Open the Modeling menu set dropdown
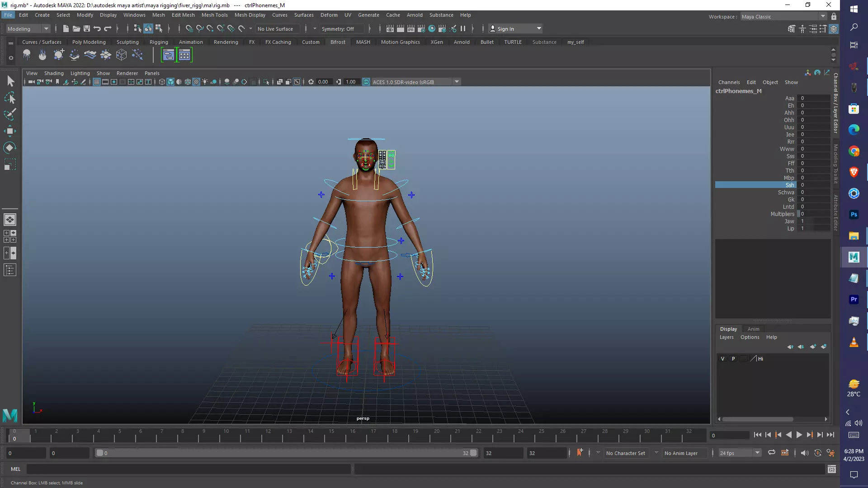Viewport: 868px width, 488px height. (28, 29)
